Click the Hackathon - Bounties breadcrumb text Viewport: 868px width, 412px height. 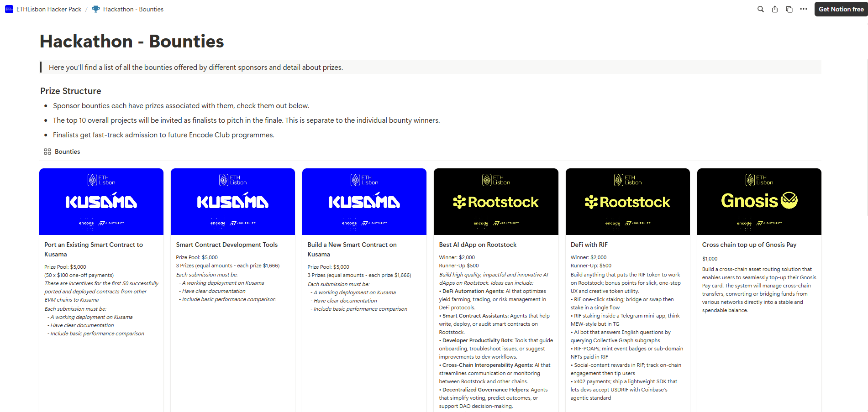133,9
